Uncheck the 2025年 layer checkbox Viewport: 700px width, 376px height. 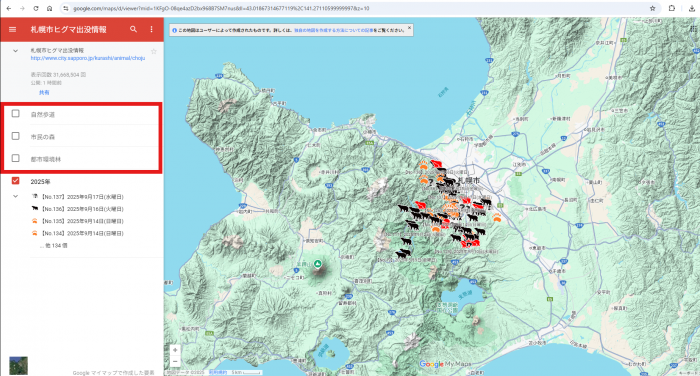click(16, 181)
